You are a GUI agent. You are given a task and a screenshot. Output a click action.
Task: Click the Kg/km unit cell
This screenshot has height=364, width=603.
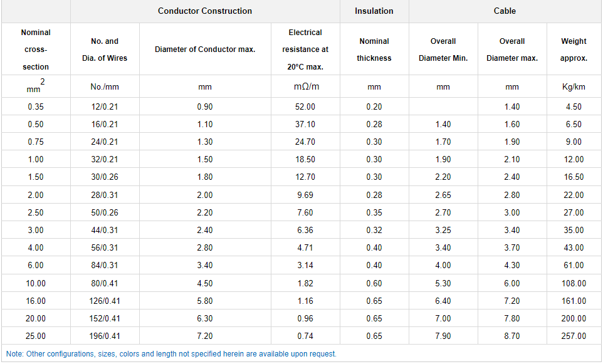(574, 87)
